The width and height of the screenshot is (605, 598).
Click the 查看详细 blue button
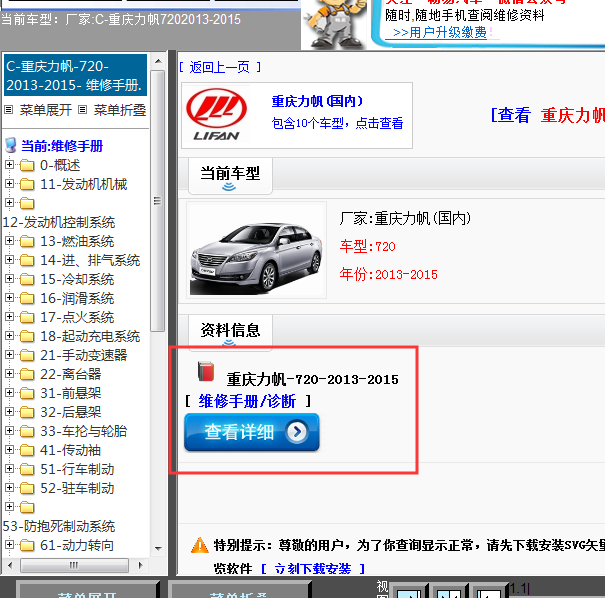pyautogui.click(x=252, y=432)
